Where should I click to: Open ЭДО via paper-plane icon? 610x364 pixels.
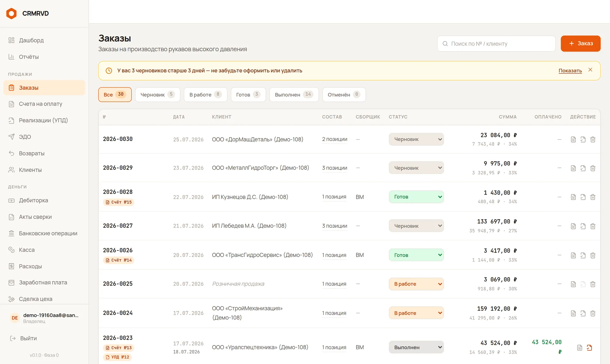[11, 137]
